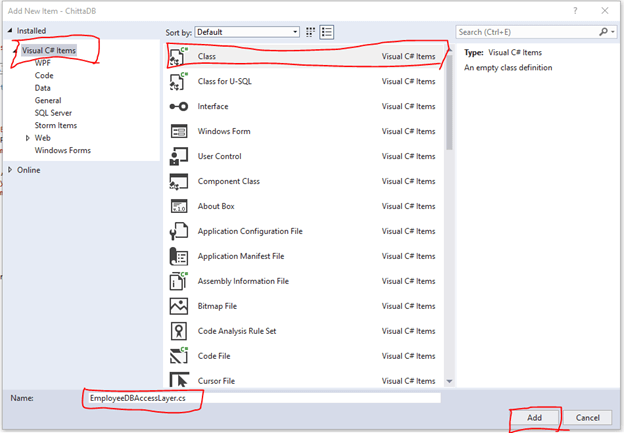The height and width of the screenshot is (433, 624).
Task: Click the 'Code File' template name text
Action: point(214,356)
